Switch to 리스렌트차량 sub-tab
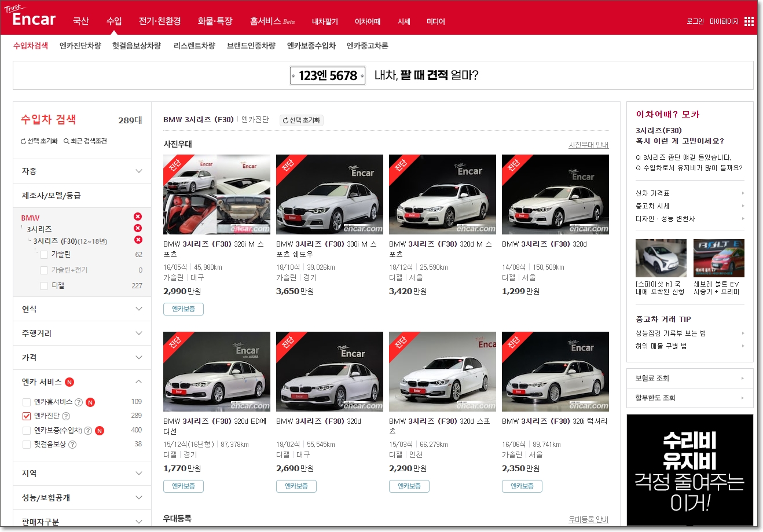 coord(195,46)
